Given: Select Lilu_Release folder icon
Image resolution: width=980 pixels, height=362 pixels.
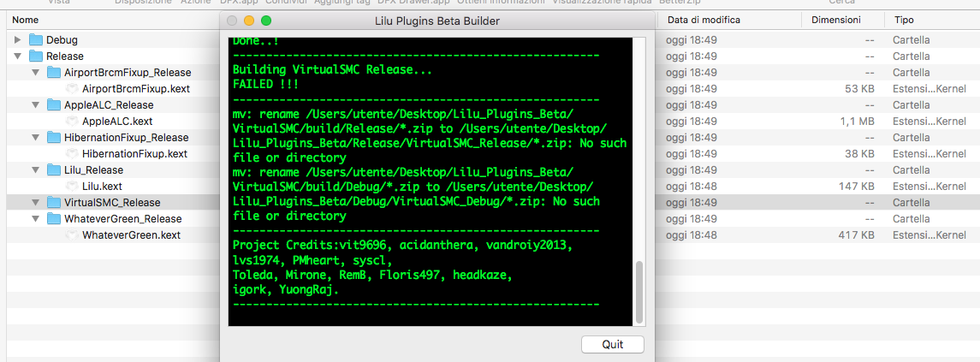Looking at the screenshot, I should click(x=54, y=170).
